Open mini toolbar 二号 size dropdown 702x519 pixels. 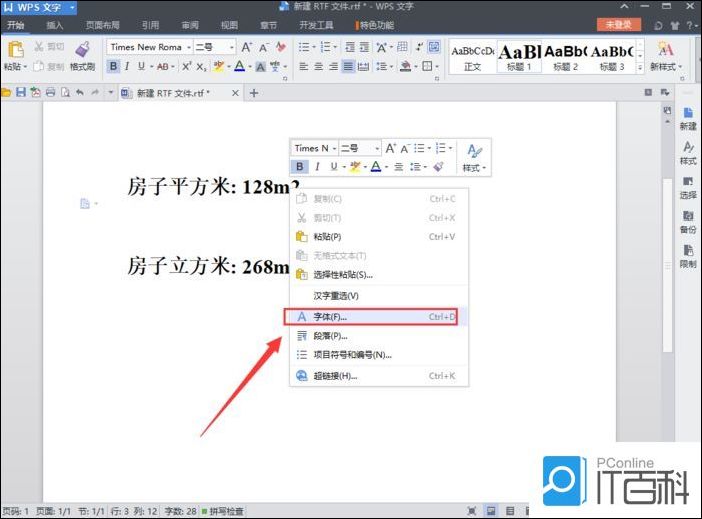(377, 148)
